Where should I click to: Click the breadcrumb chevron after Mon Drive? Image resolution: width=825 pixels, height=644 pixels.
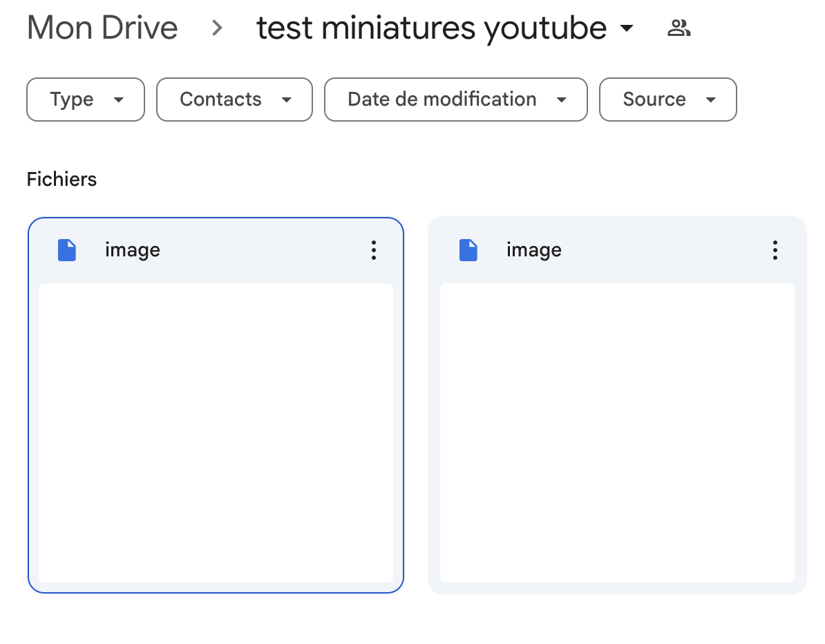218,28
